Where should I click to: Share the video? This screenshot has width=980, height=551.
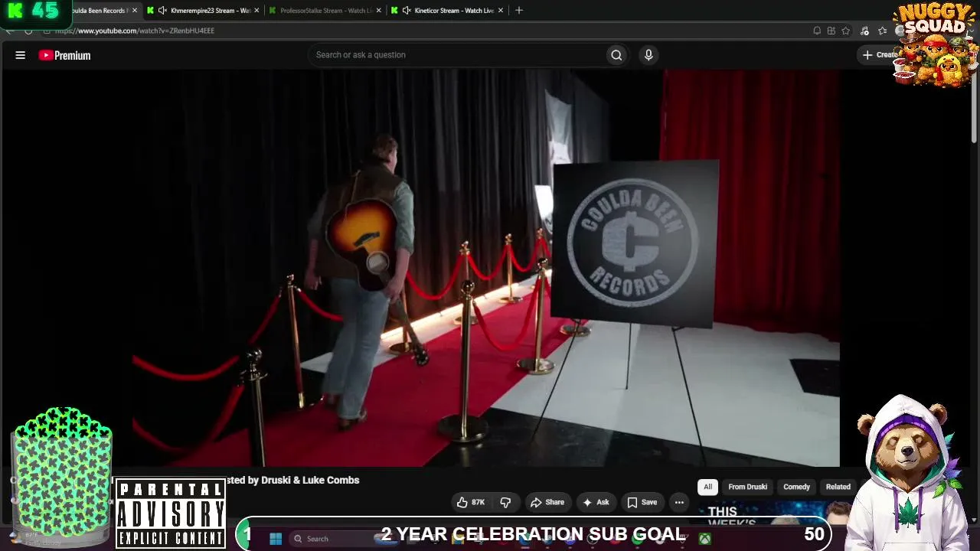[x=547, y=502]
